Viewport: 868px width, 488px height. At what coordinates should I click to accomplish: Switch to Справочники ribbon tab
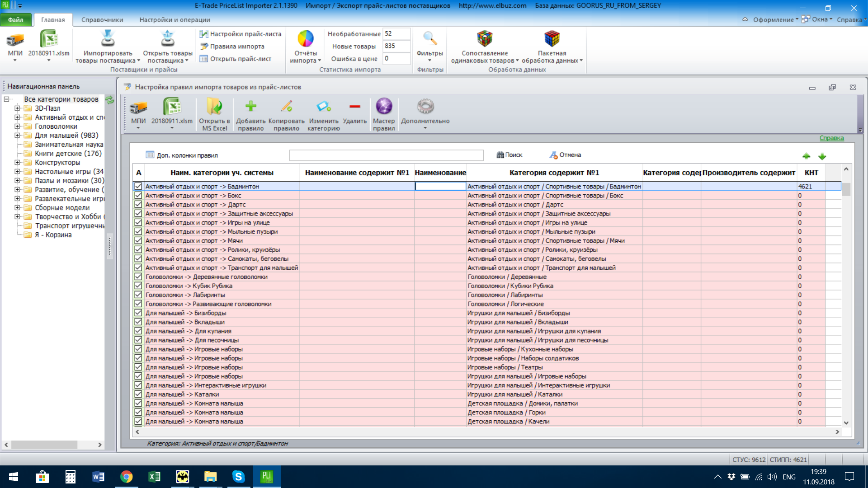[102, 19]
